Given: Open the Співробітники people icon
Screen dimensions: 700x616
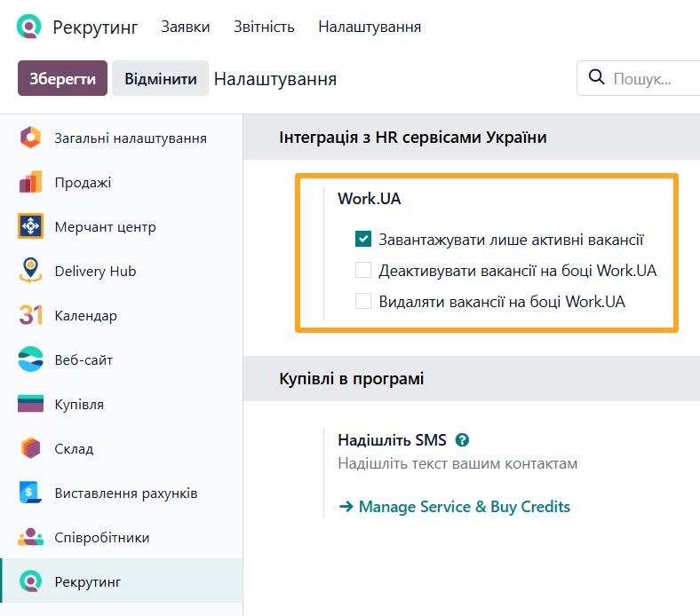Looking at the screenshot, I should coord(30,537).
